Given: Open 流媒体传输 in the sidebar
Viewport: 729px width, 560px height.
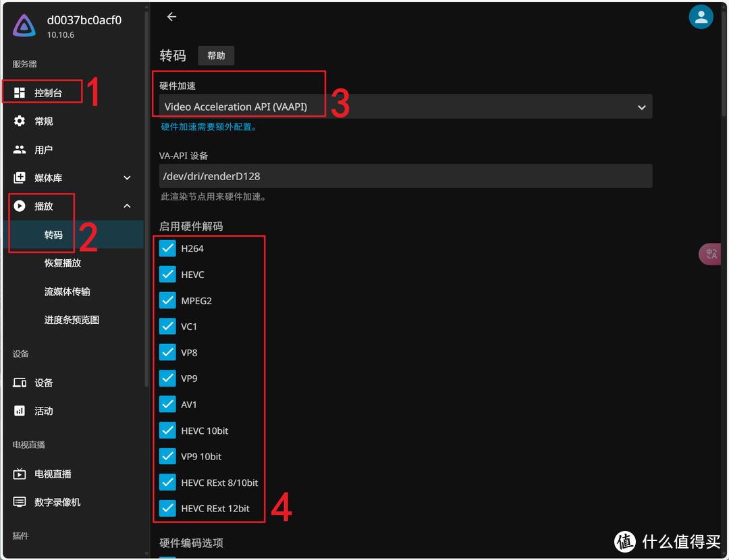Looking at the screenshot, I should [67, 291].
